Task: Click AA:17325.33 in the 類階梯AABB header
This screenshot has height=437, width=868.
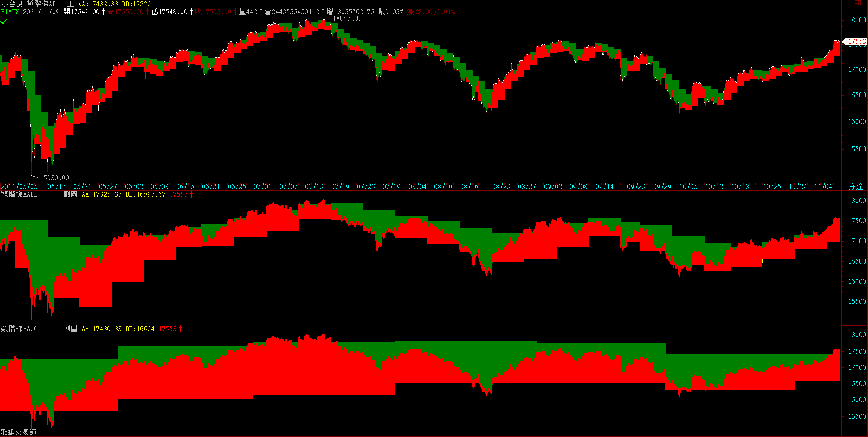Action: tap(102, 194)
